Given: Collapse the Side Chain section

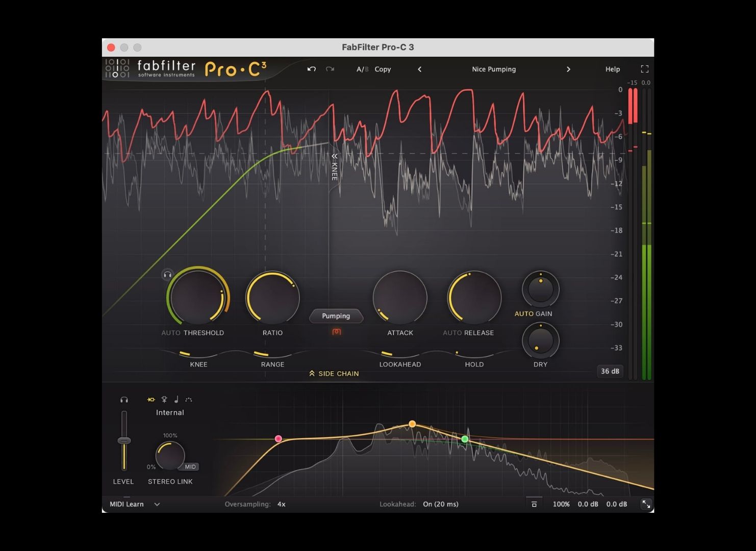Looking at the screenshot, I should click(334, 373).
